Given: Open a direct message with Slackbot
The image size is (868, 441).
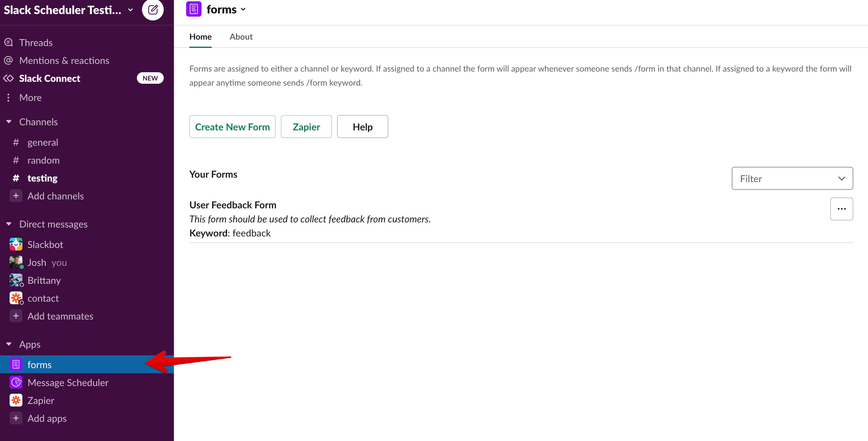Looking at the screenshot, I should (45, 244).
